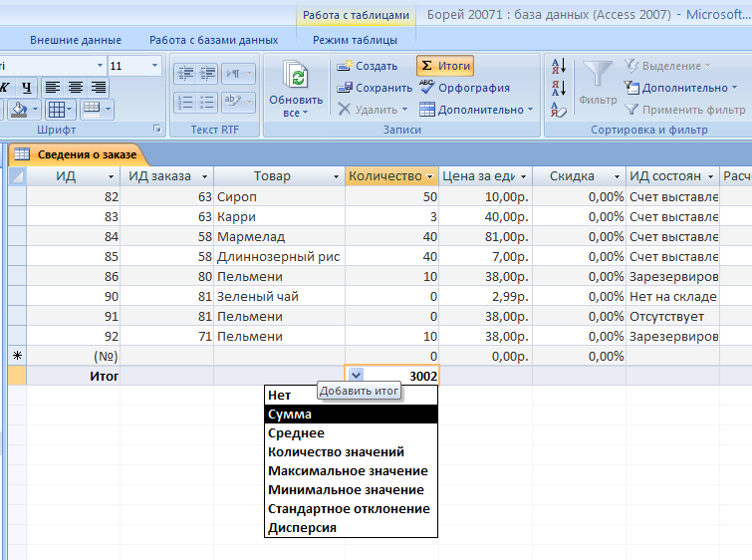The image size is (752, 560).
Task: Open the font size dropdown showing 11
Action: 154,66
